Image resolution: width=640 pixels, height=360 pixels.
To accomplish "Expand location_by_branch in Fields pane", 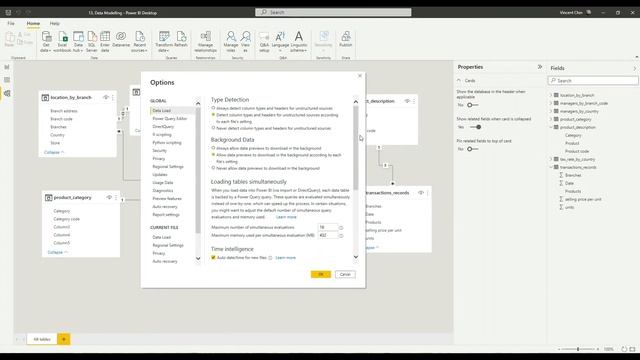I will (551, 95).
